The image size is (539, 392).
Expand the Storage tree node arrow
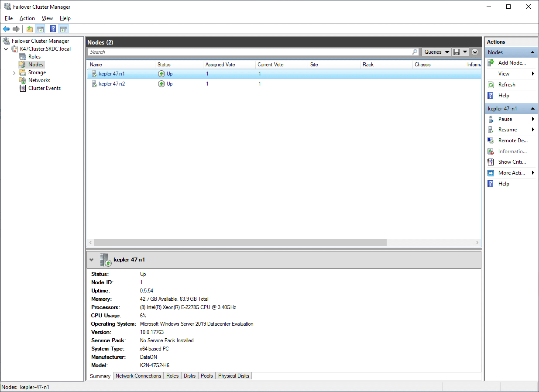(x=14, y=72)
